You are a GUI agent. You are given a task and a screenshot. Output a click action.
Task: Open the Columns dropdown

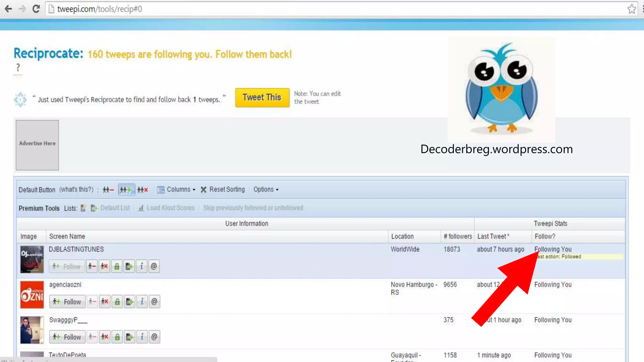pos(176,189)
